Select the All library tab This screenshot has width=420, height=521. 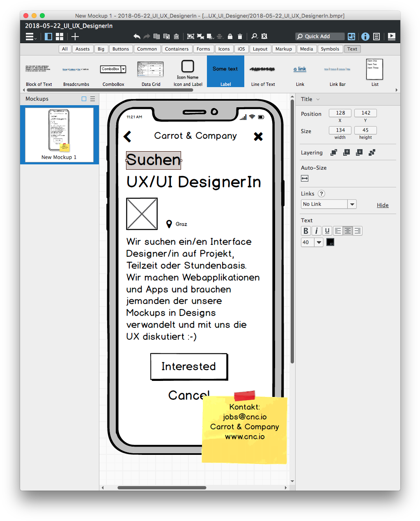pos(65,49)
